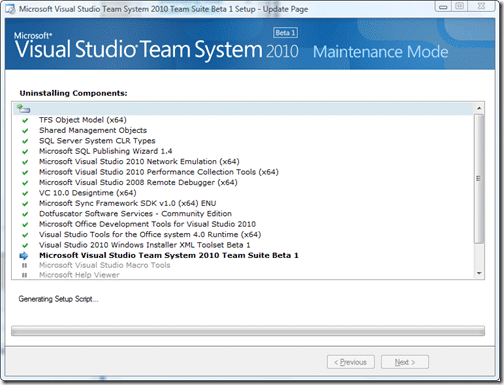
Task: Click the setup window's title bar icon
Action: click(10, 9)
